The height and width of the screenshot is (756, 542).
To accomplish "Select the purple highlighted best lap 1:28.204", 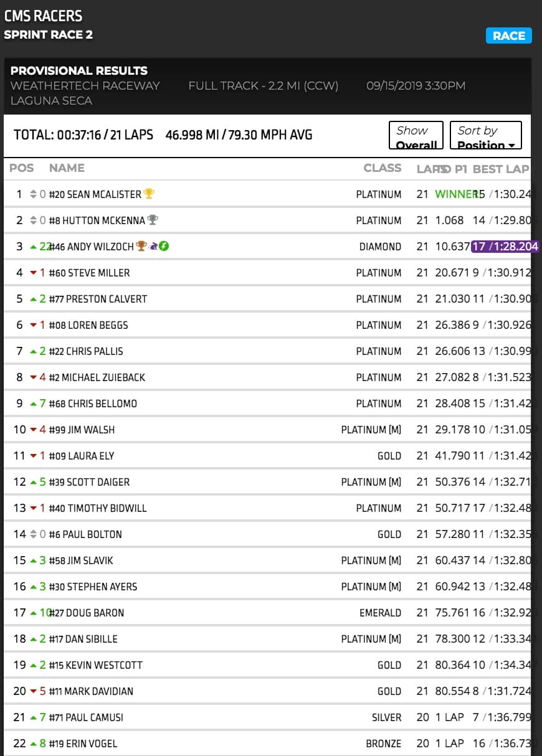I will click(x=505, y=247).
